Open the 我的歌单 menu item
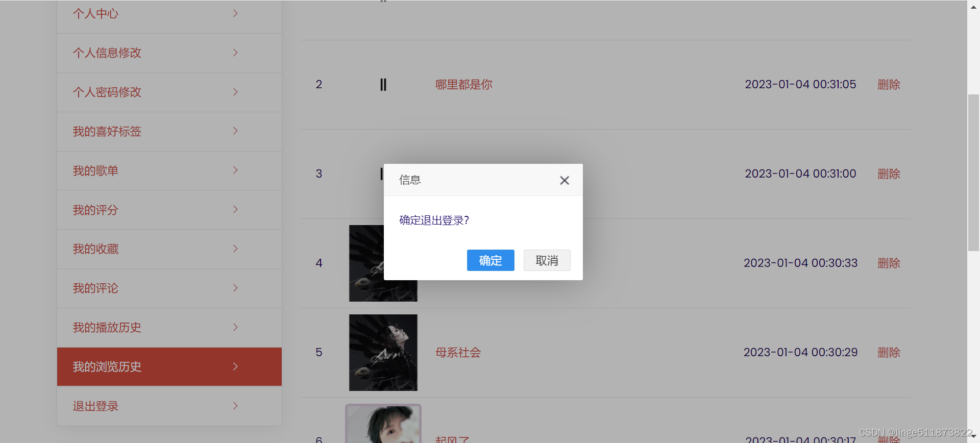 [169, 171]
